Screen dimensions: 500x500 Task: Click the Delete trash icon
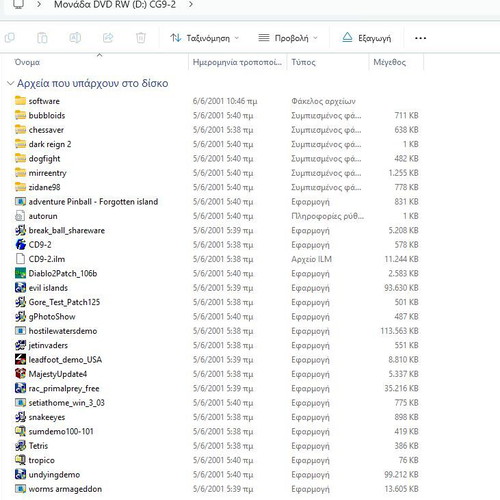[x=141, y=38]
